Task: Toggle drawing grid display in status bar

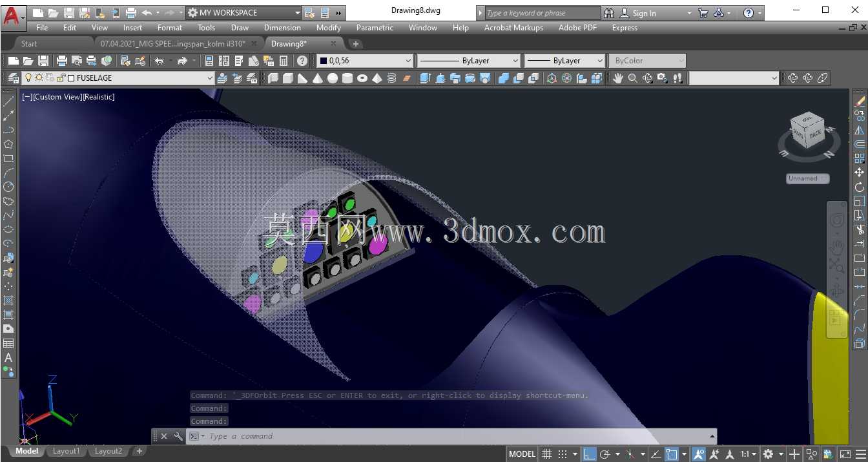Action: (x=546, y=454)
